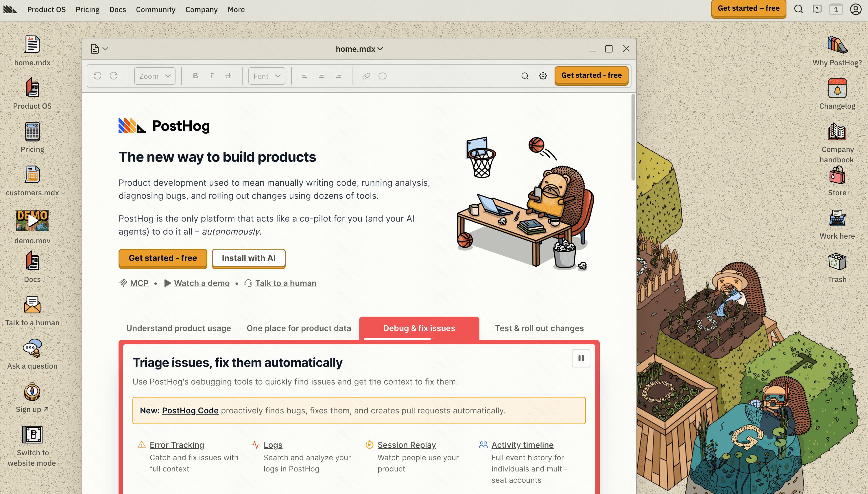Toggle italic formatting
The image size is (868, 494).
pyautogui.click(x=212, y=76)
